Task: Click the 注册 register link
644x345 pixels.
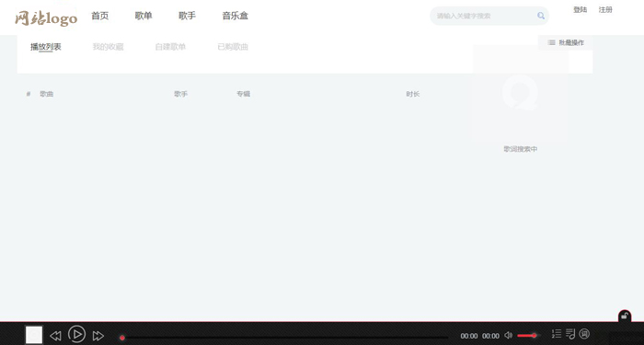Action: (605, 10)
